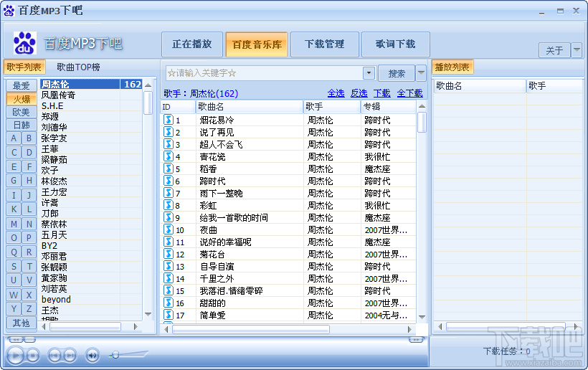This screenshot has width=588, height=370.
Task: Click music note icon of song 甜甜的
Action: pos(169,303)
